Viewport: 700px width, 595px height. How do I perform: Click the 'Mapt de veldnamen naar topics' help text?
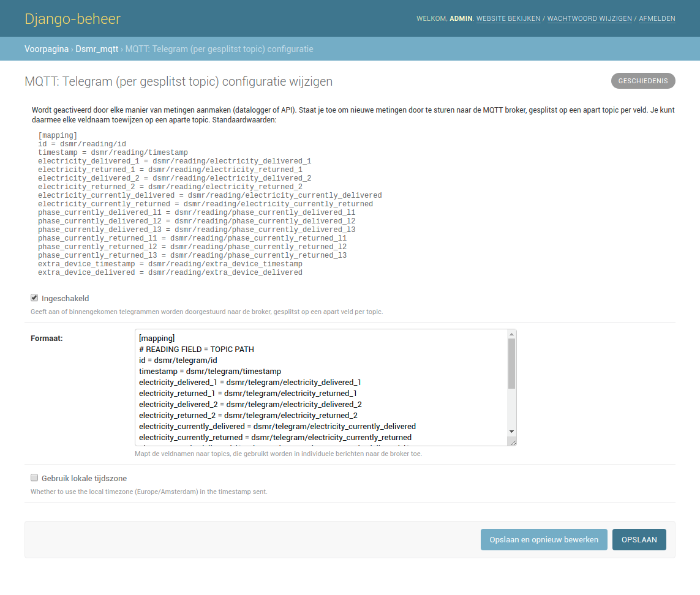click(278, 454)
